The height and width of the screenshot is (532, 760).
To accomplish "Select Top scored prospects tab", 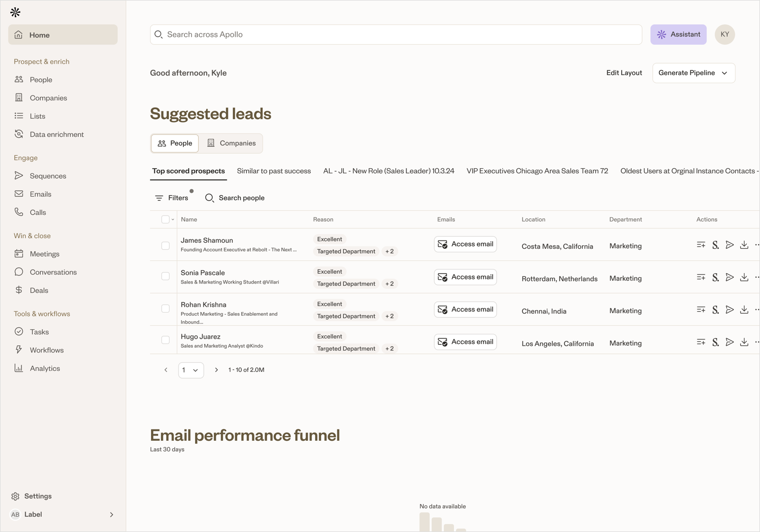I will click(189, 171).
